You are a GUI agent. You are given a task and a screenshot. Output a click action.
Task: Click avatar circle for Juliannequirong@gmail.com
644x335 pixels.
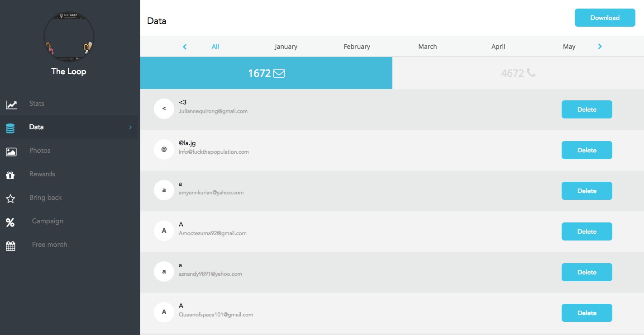(164, 109)
